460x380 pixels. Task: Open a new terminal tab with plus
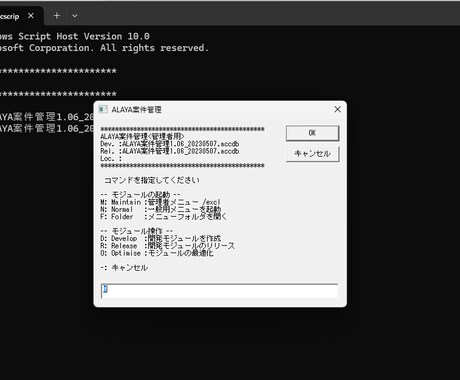click(57, 16)
